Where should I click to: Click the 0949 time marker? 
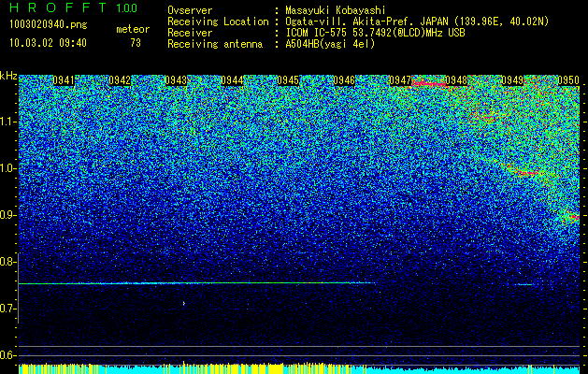(x=512, y=80)
